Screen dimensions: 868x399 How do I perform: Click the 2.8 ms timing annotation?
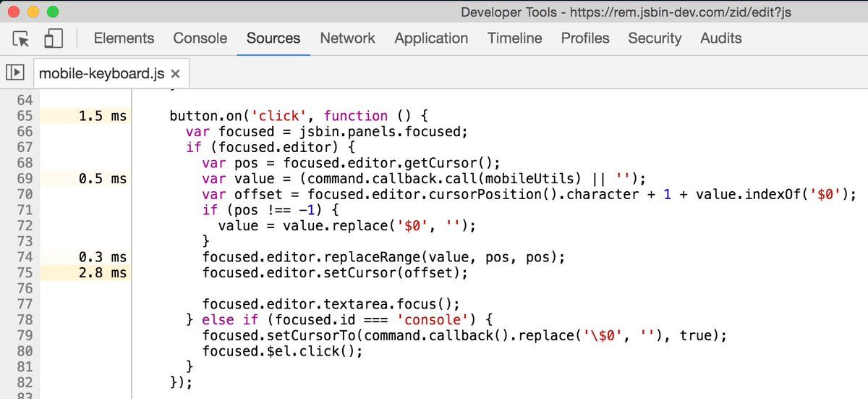click(x=103, y=273)
